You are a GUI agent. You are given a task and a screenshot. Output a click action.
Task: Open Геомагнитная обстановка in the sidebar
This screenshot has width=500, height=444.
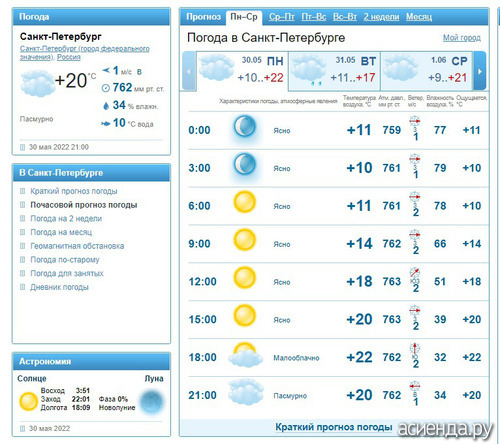(x=77, y=246)
